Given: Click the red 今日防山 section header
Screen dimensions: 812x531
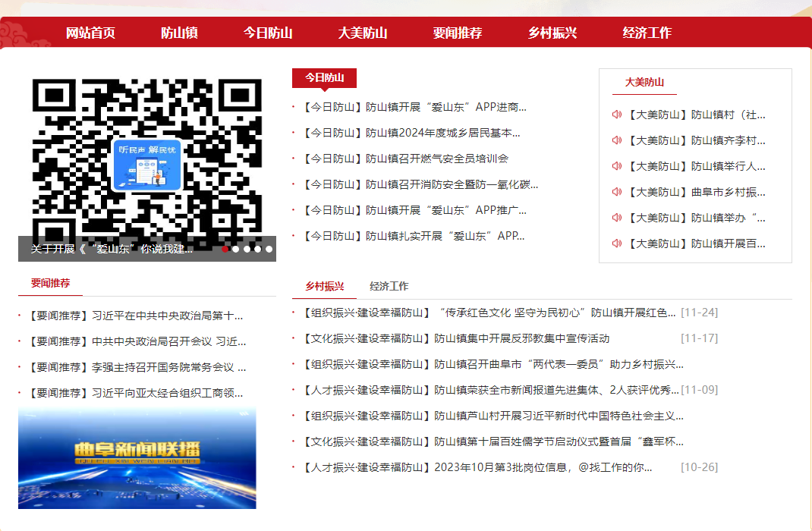Looking at the screenshot, I should pyautogui.click(x=324, y=77).
